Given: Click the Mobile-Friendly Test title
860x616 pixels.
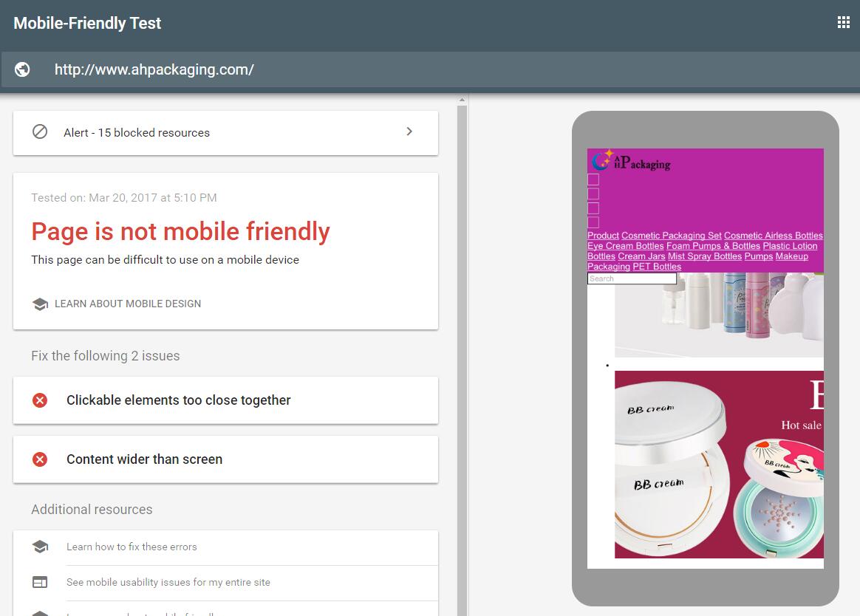Looking at the screenshot, I should [87, 23].
